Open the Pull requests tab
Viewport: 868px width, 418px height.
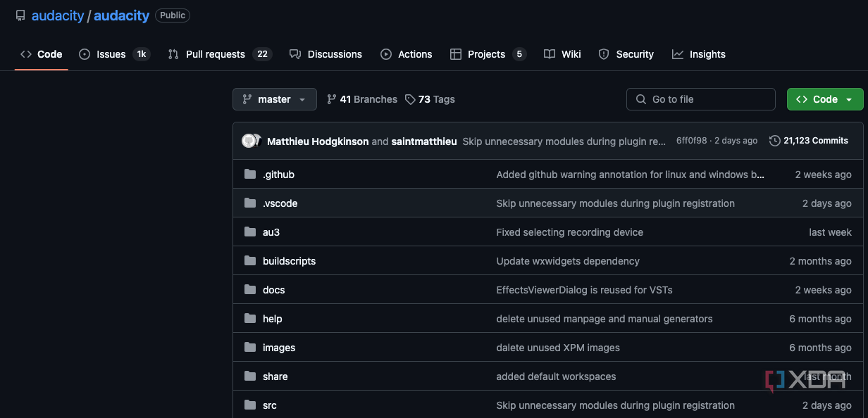220,54
